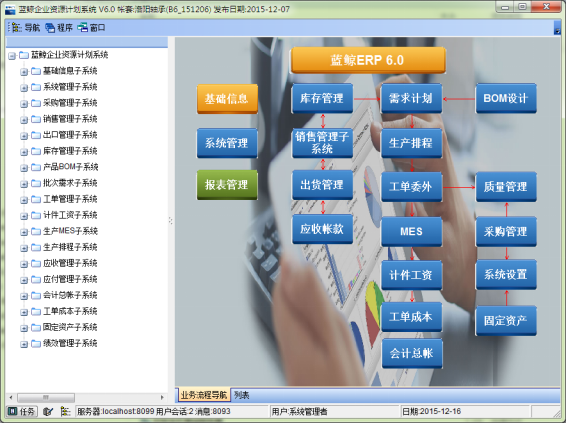Open the 库存管理 flow box
This screenshot has height=423, width=566.
coord(322,98)
